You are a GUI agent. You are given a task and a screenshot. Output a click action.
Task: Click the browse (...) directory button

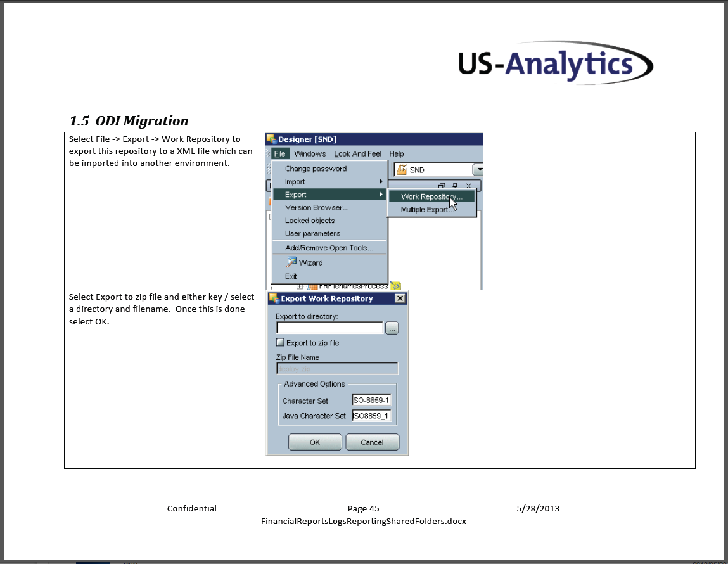point(392,328)
